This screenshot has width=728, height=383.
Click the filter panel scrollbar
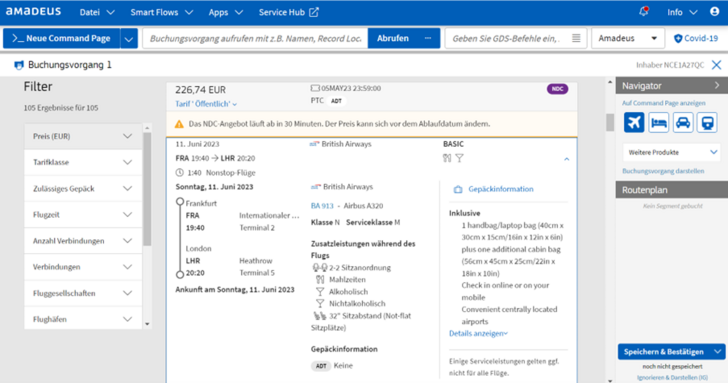pyautogui.click(x=147, y=188)
